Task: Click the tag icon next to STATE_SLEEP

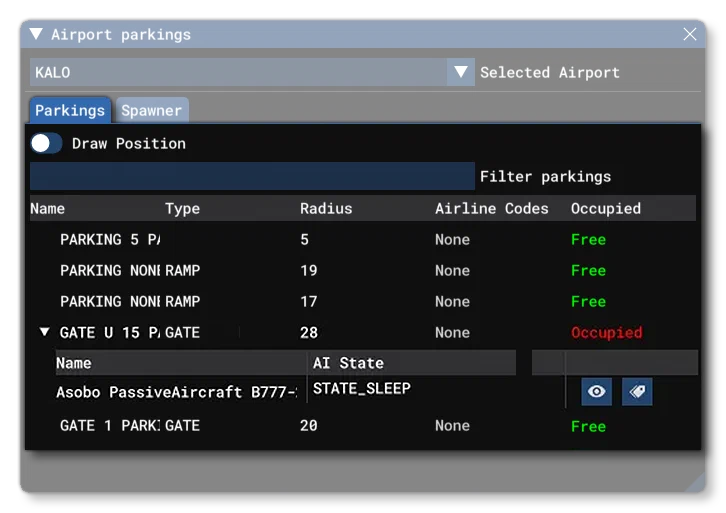Action: 637,392
